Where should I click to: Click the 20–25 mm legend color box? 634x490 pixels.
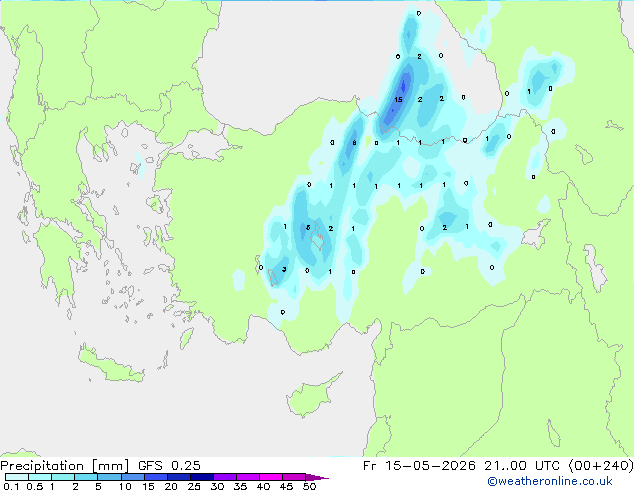tap(179, 477)
